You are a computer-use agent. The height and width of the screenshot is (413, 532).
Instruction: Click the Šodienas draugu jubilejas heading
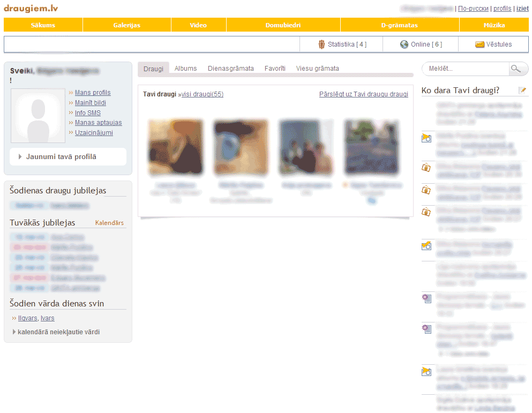[58, 191]
